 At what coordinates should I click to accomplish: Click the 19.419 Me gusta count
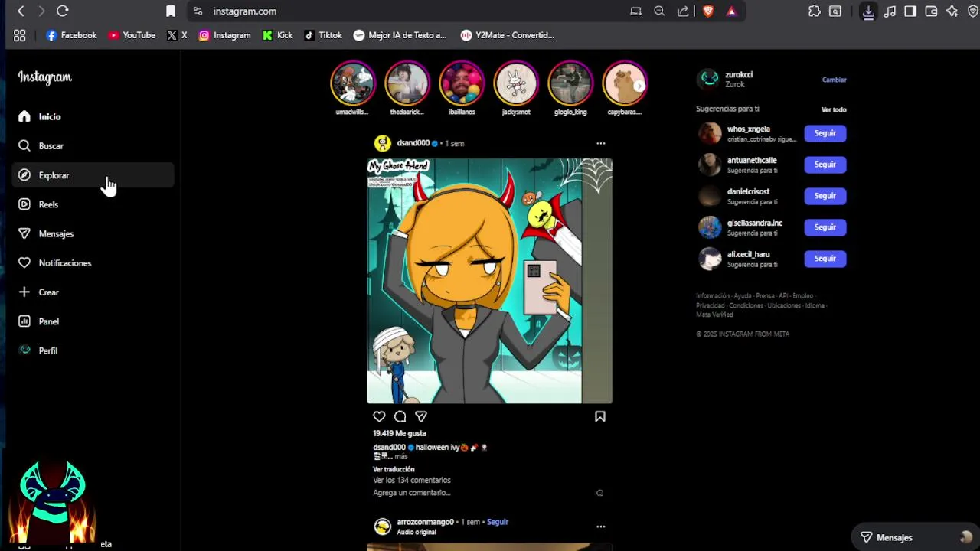tap(400, 433)
